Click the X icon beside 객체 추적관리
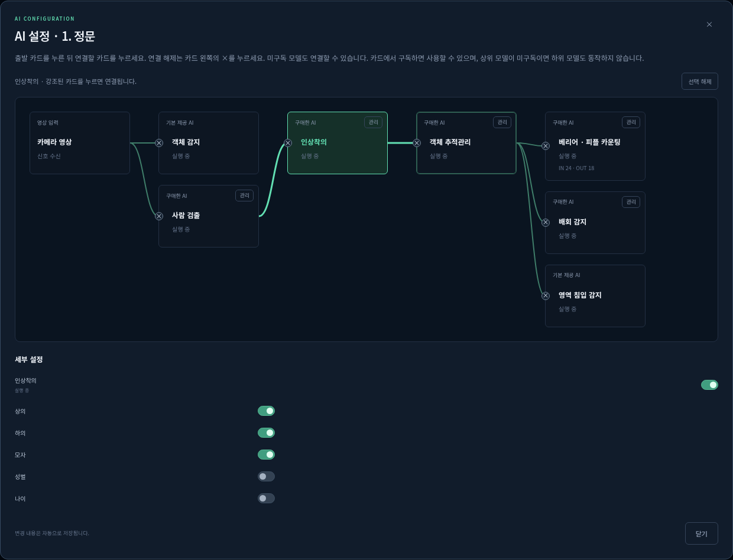This screenshot has width=733, height=560. [417, 143]
